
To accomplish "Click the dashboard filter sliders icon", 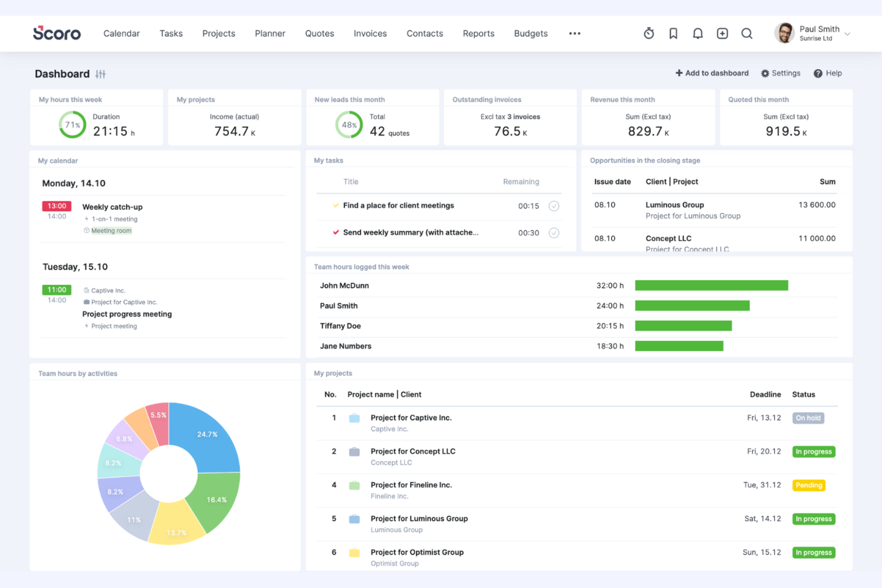I will tap(101, 74).
